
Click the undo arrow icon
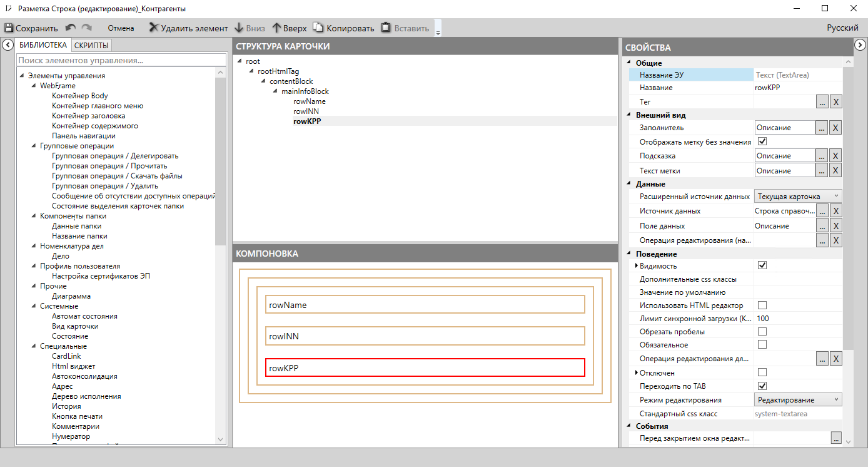point(71,28)
